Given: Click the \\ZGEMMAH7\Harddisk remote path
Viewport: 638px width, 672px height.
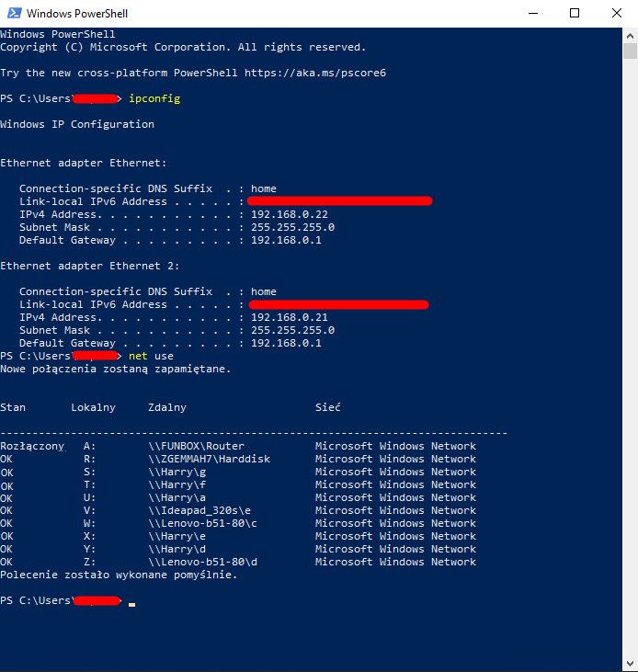Looking at the screenshot, I should pos(209,459).
